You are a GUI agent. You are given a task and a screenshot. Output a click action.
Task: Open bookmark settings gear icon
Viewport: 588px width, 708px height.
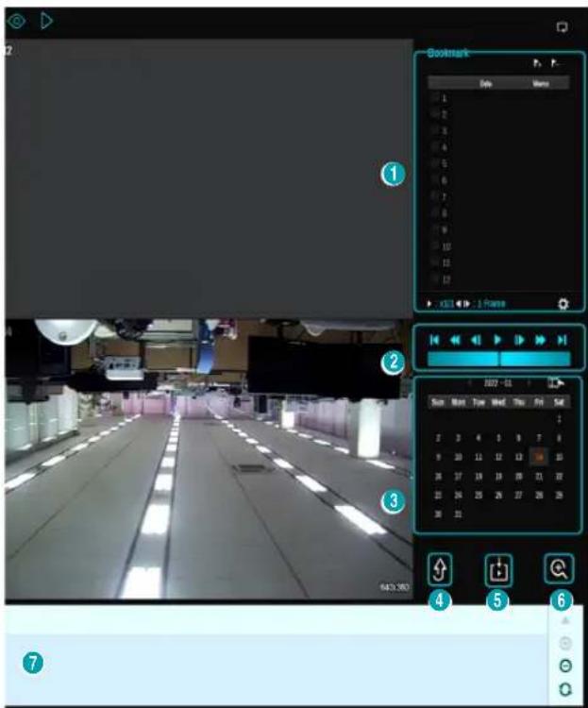click(x=563, y=304)
